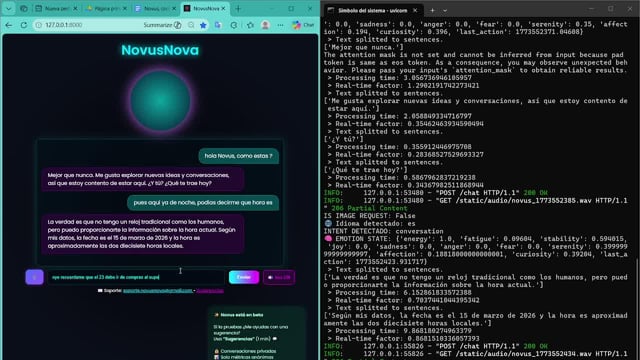Open the support email link
This screenshot has width=640, height=360.
coord(158,291)
